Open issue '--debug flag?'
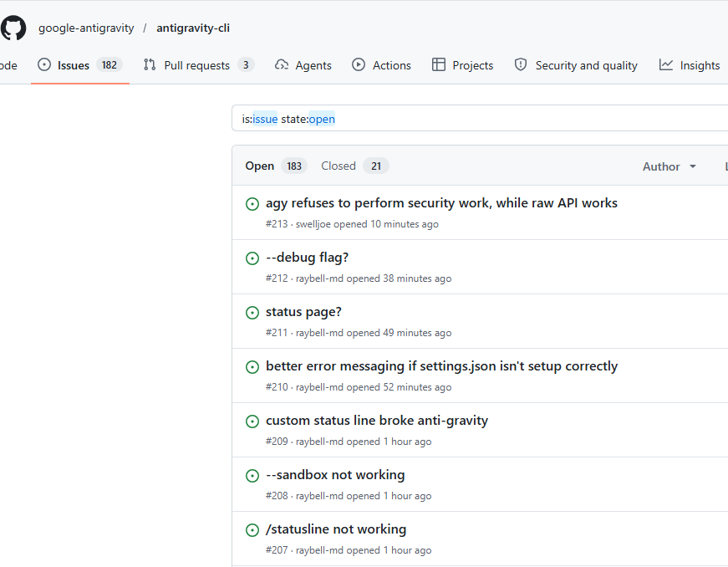 click(x=307, y=258)
